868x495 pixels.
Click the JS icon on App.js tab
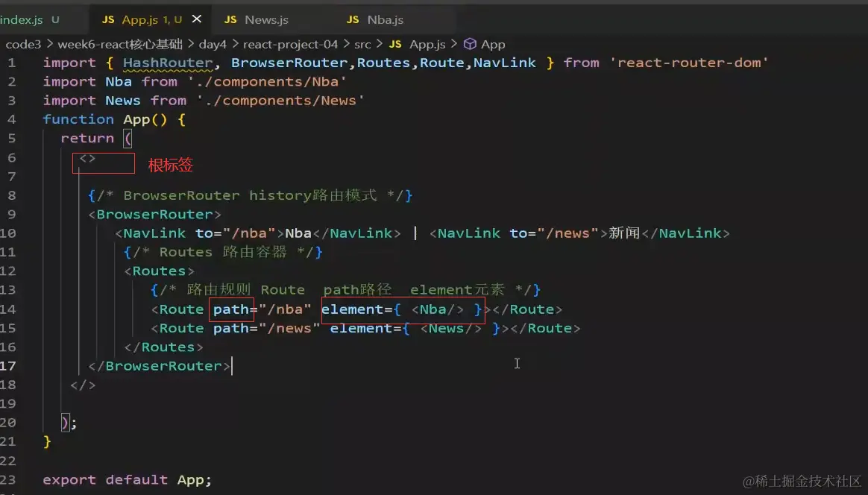tap(108, 20)
